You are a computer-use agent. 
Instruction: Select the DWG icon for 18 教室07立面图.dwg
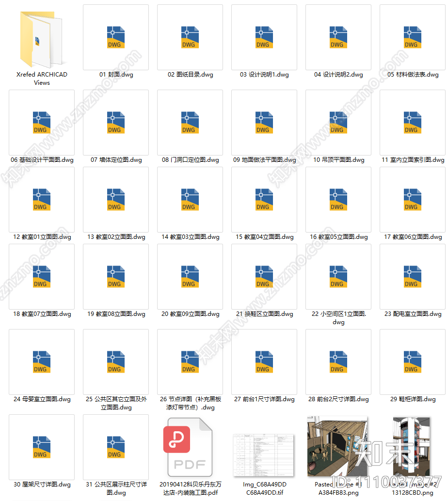42,277
